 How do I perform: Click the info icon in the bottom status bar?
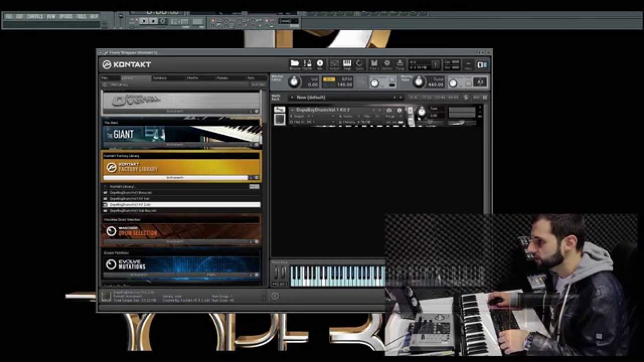coord(275,296)
